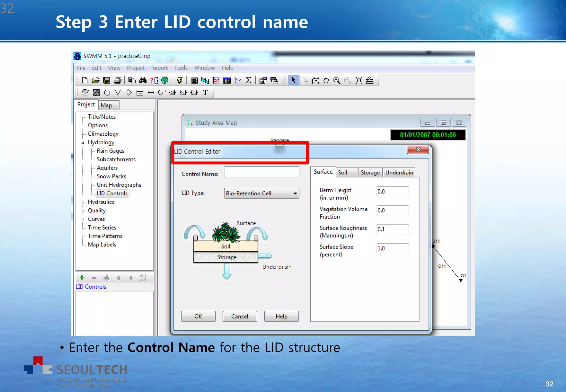Click the New project icon

pos(85,80)
